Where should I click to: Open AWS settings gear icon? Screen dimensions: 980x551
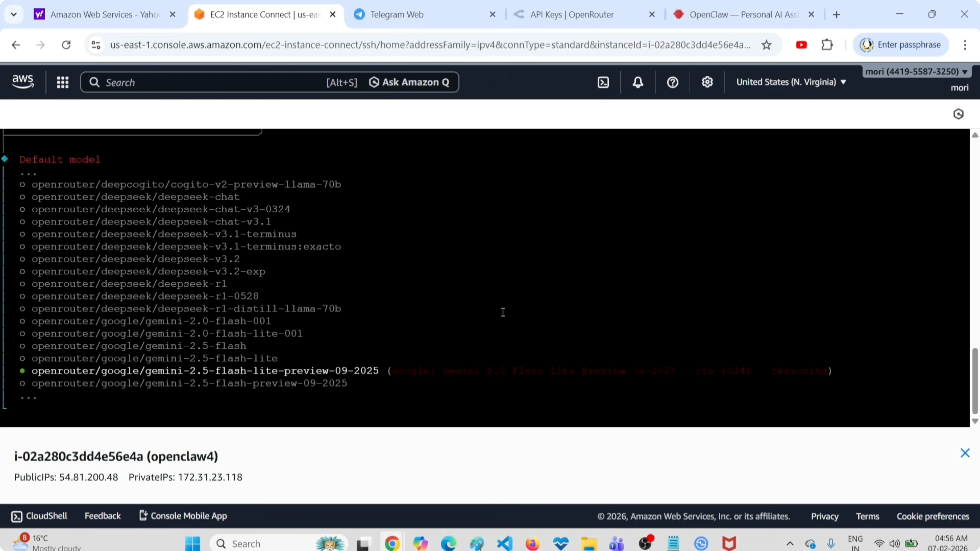pyautogui.click(x=707, y=82)
